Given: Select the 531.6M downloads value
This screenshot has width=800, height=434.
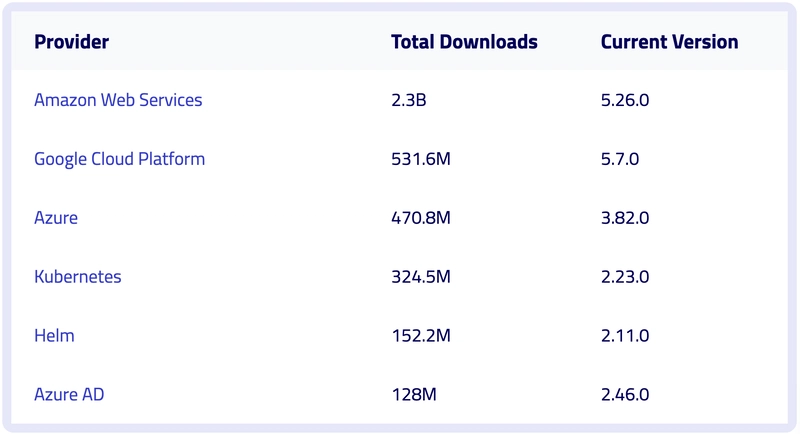Looking at the screenshot, I should (421, 159).
